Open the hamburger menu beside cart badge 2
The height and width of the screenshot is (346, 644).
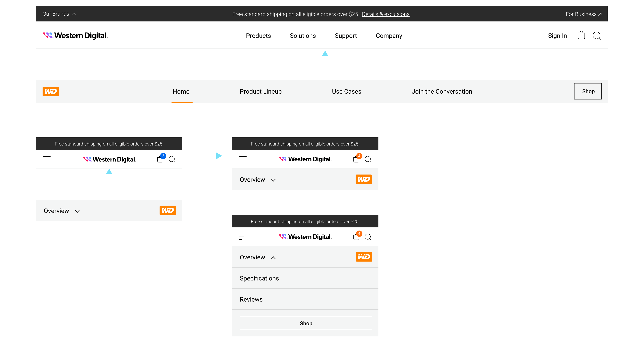[x=46, y=159]
